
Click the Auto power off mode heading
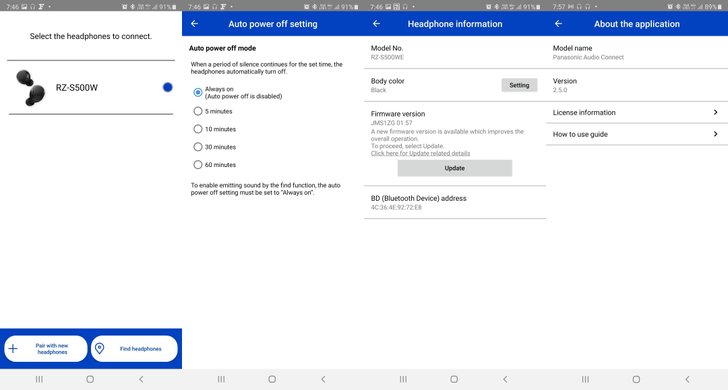(x=222, y=48)
